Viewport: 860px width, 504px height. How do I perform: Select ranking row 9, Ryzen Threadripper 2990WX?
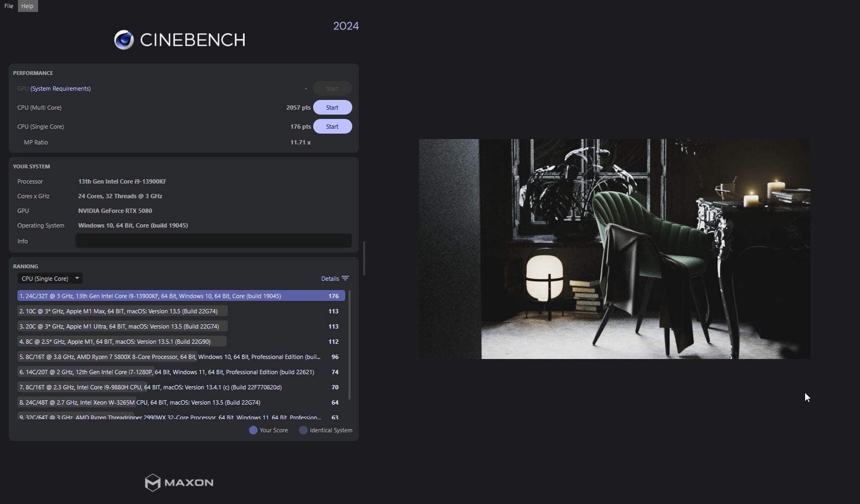click(x=181, y=417)
